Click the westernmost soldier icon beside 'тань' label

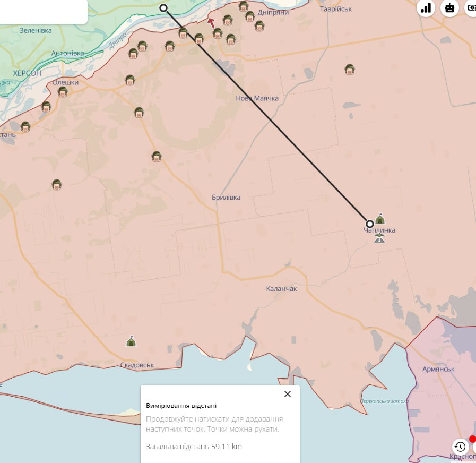[x=25, y=127]
